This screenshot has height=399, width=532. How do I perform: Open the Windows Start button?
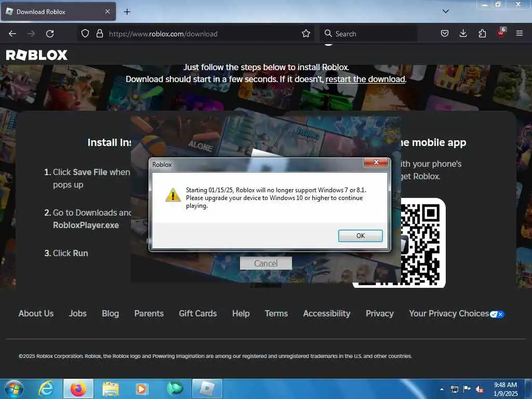click(x=14, y=389)
